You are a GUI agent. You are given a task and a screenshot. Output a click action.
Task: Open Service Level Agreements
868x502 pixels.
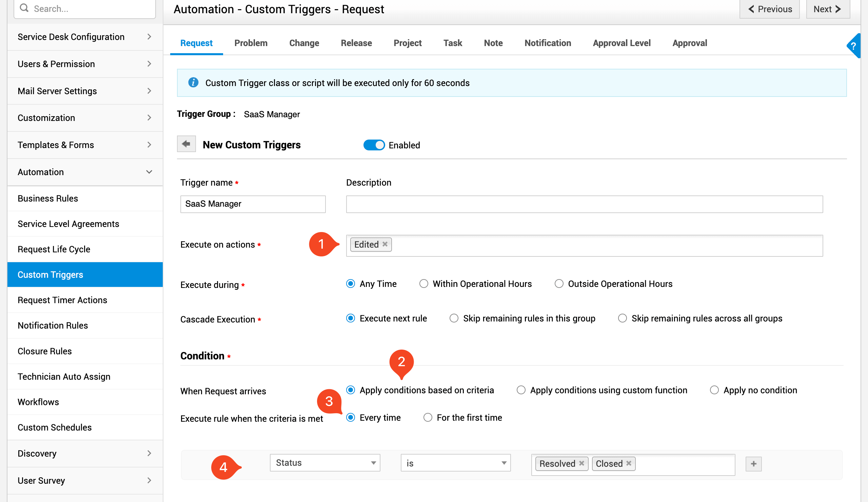coord(85,224)
